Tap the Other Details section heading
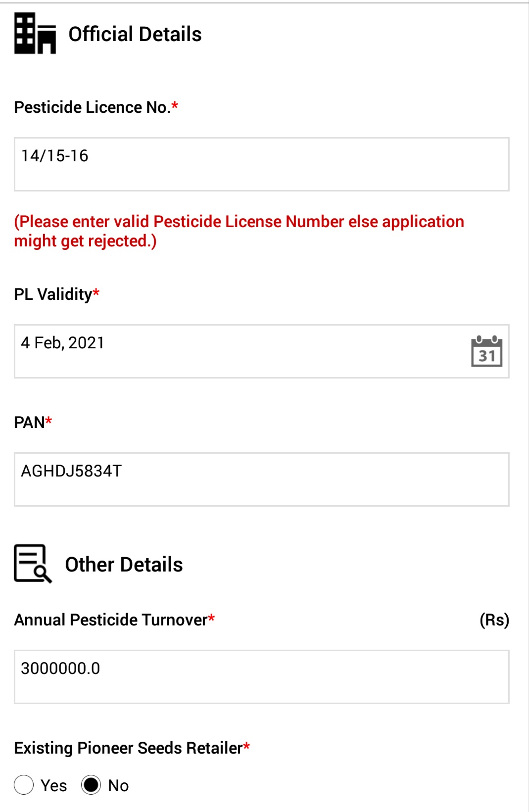Screen dimensions: 529x812 coord(124,565)
